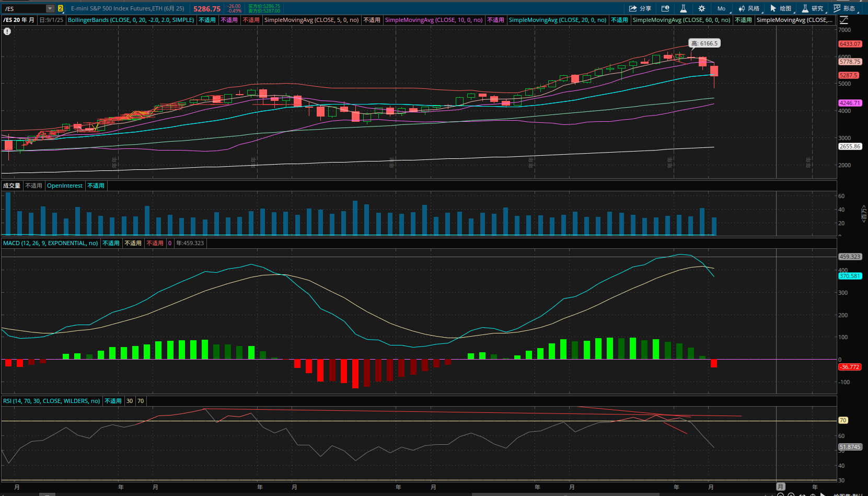Screen dimensions: 868x496
Task: Open the Style (风格) candlestick menu
Action: (x=749, y=8)
